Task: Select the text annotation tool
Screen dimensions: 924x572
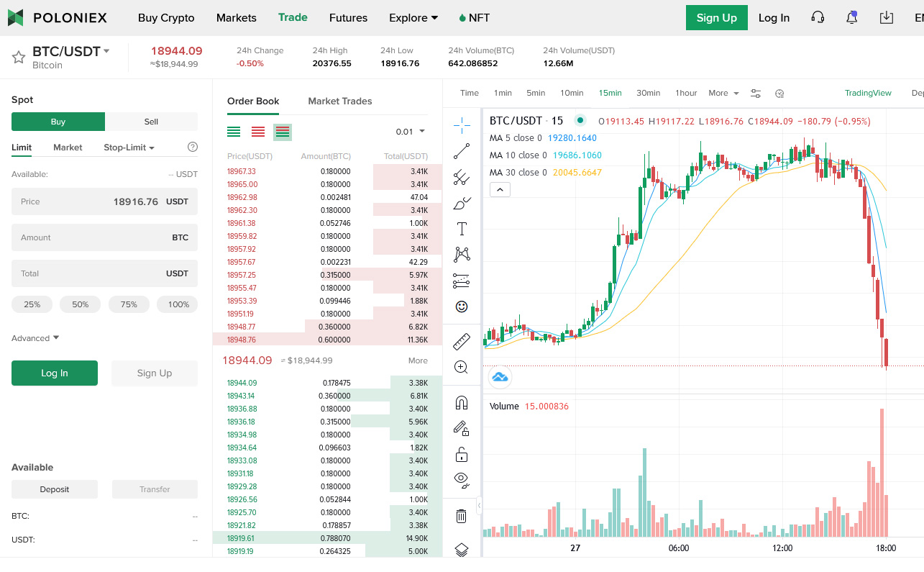Action: click(x=462, y=229)
